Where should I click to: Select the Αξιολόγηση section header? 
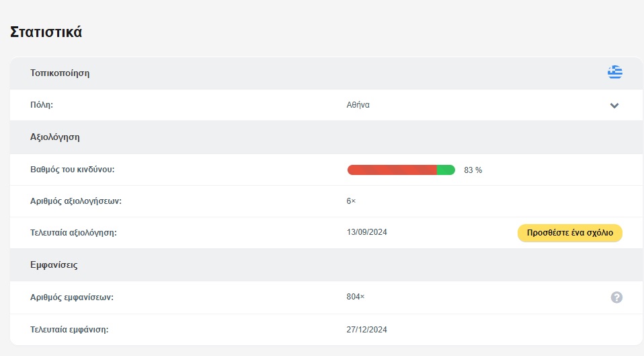coord(55,137)
